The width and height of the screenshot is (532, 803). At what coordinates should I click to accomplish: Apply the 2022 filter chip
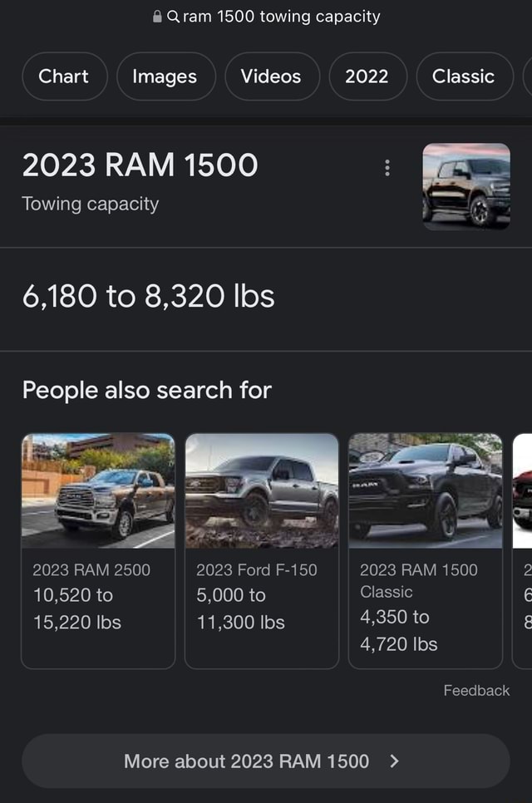click(367, 76)
